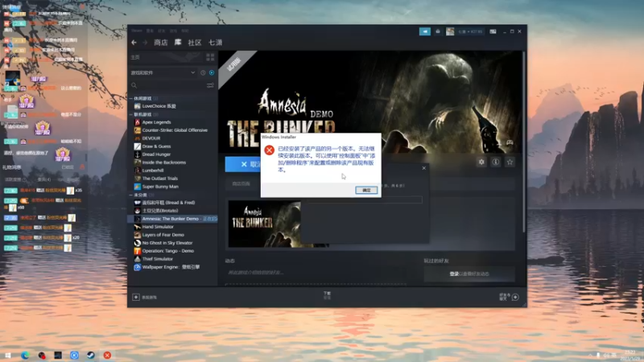Click the Steam library vertical scrollbar
Image resolution: width=644 pixels, height=362 pixels.
pyautogui.click(x=524, y=142)
